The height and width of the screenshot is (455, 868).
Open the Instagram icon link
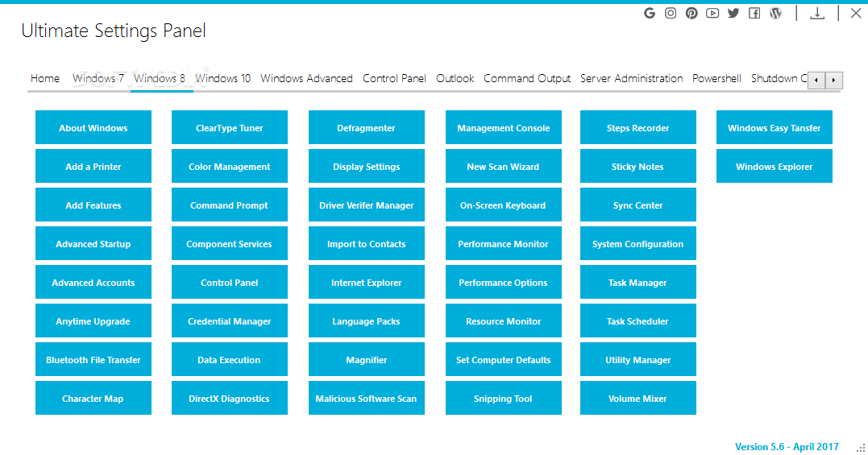pos(671,13)
